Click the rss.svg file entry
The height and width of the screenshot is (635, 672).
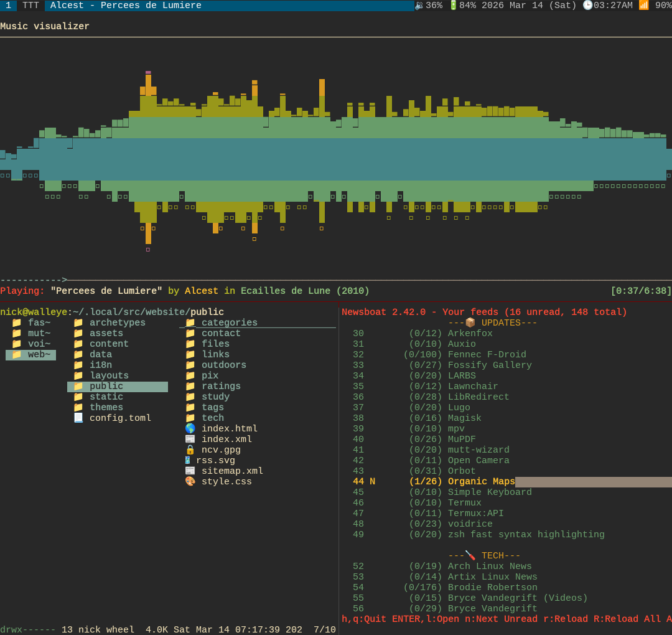pos(215,461)
